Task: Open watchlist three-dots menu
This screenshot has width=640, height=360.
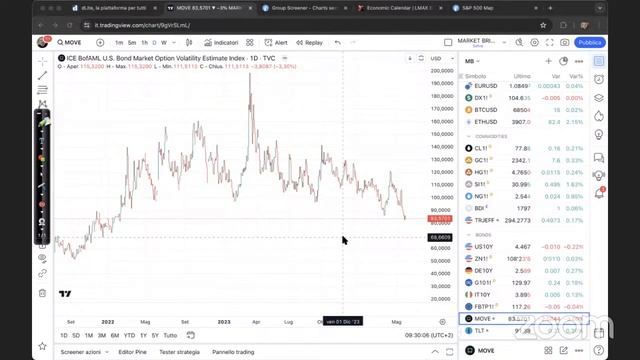Action: (x=579, y=61)
